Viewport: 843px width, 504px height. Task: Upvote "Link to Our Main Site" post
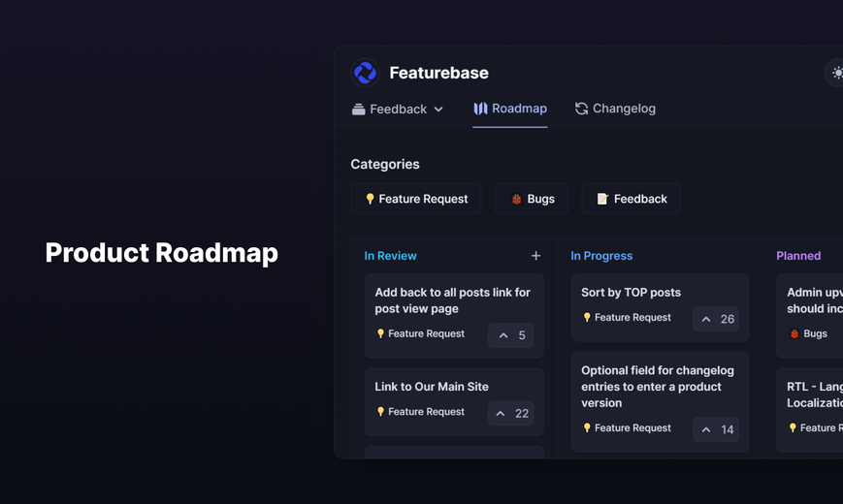click(510, 413)
